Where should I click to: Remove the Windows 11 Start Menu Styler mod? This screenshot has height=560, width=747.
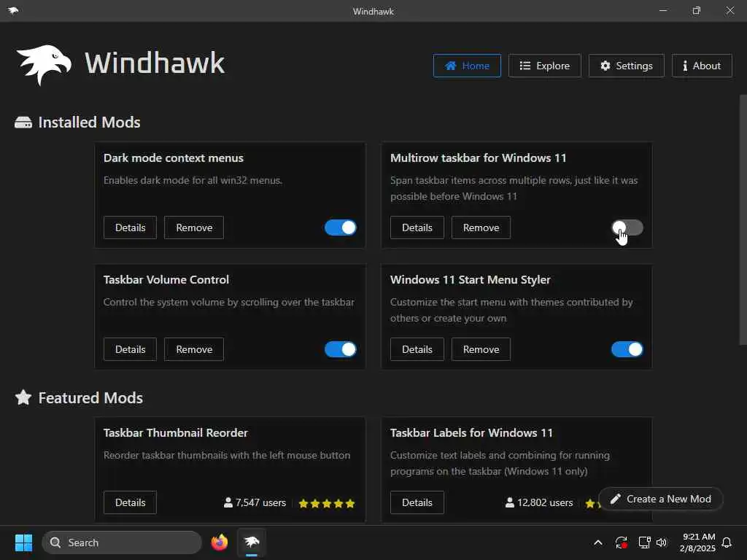tap(481, 349)
